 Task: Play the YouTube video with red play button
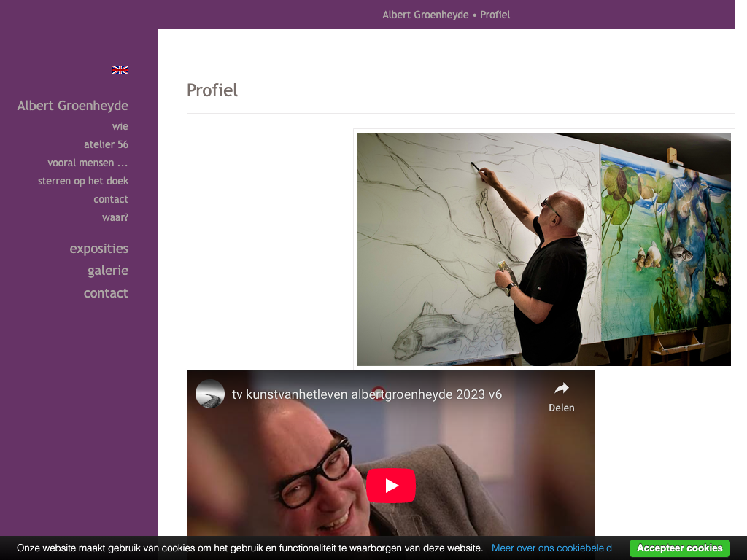click(391, 485)
